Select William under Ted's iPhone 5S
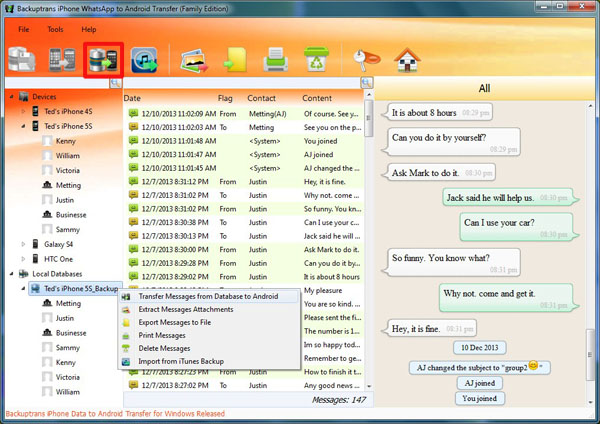600x424 pixels. [68, 156]
